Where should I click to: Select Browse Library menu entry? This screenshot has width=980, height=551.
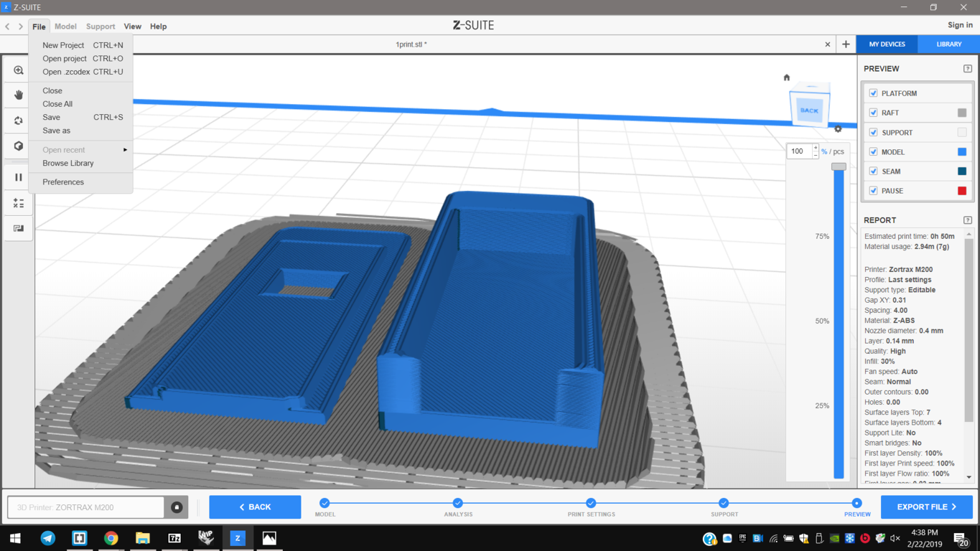81,164
